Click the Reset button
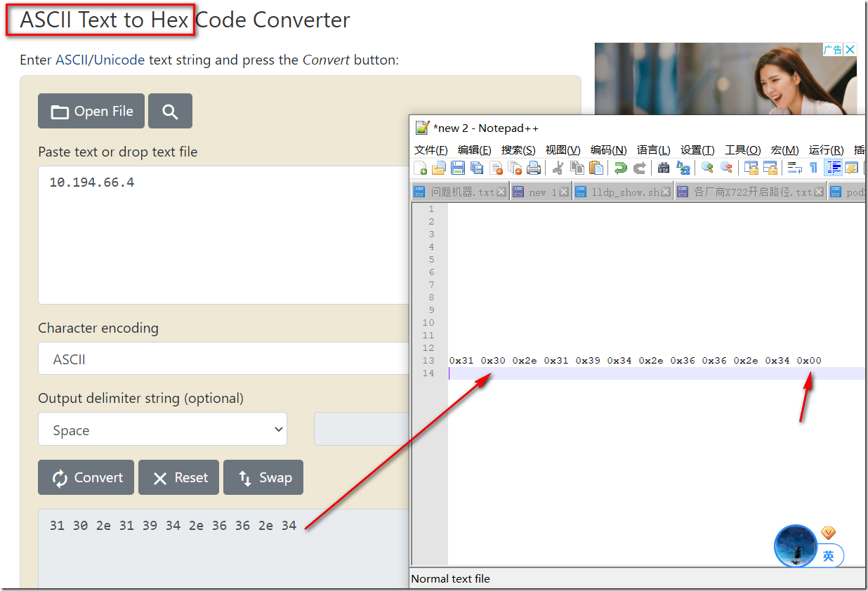 coord(179,477)
